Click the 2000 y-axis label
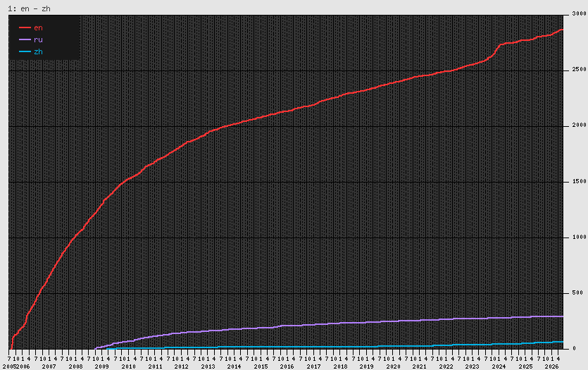Screen dimensions: 588x370 click(x=580, y=125)
